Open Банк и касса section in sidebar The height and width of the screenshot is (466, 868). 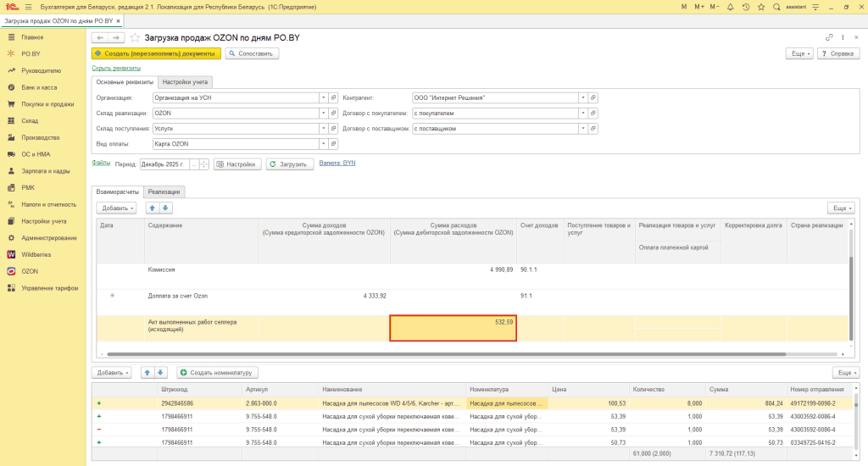tap(39, 87)
